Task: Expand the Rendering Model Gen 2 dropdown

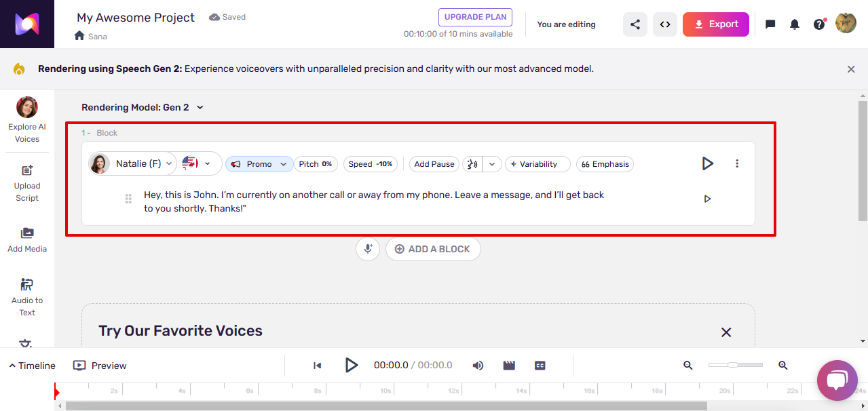Action: point(200,107)
